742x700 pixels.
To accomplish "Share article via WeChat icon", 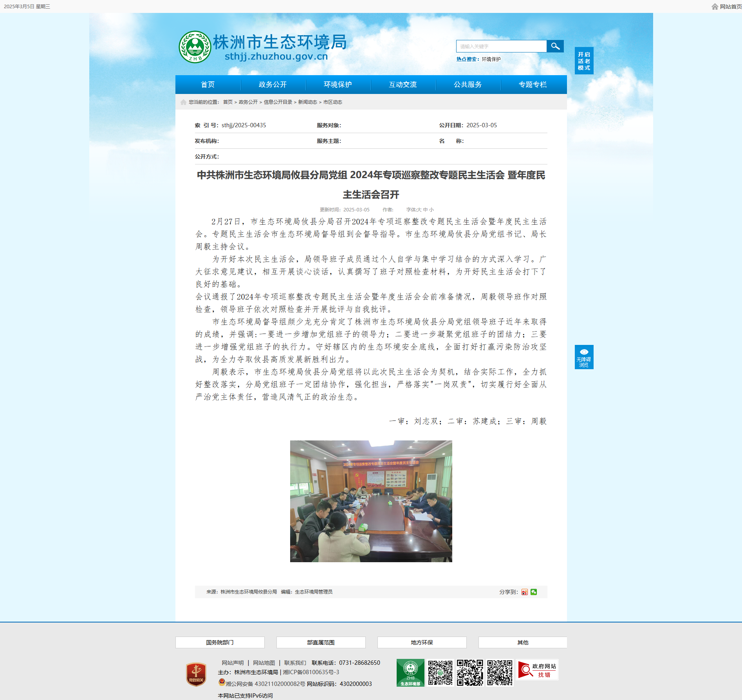I will pyautogui.click(x=534, y=592).
